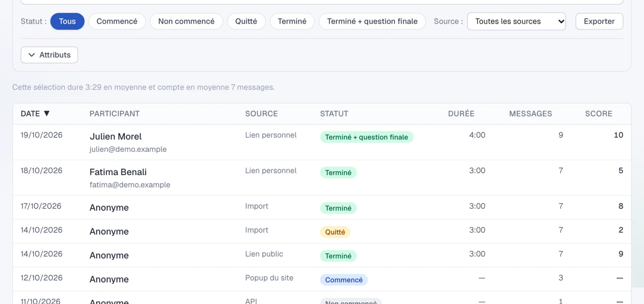Click the Exporter button
Screen dimensions: 644x304
click(x=599, y=21)
